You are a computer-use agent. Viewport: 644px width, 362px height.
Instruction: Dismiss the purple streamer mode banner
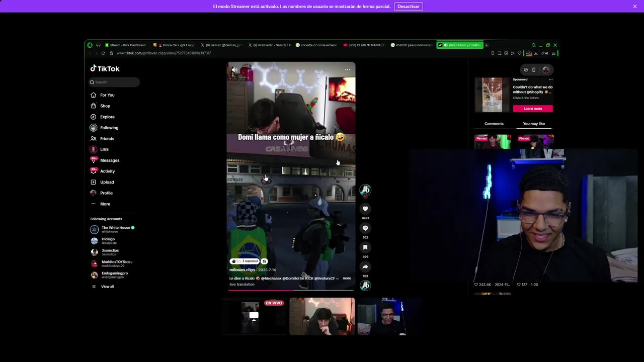coord(635,7)
